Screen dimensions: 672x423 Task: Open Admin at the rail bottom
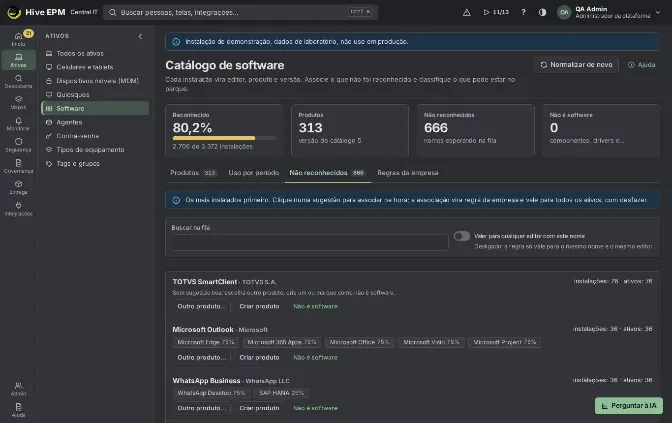coord(18,389)
